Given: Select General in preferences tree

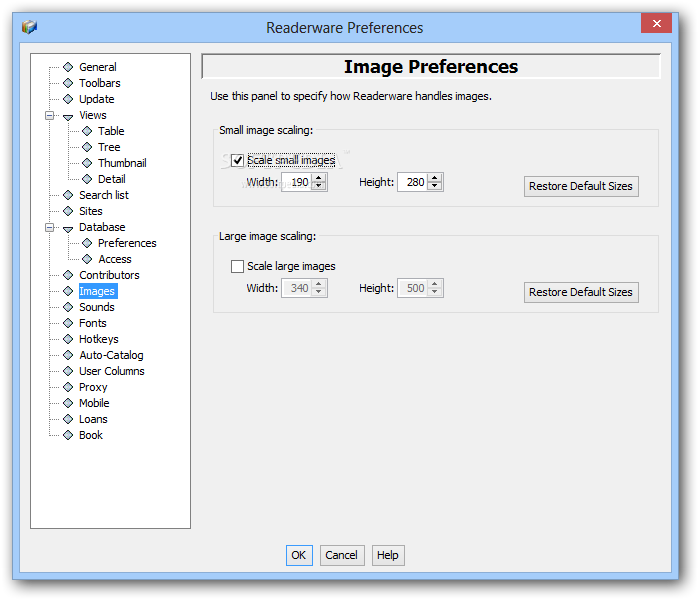Looking at the screenshot, I should click(98, 67).
